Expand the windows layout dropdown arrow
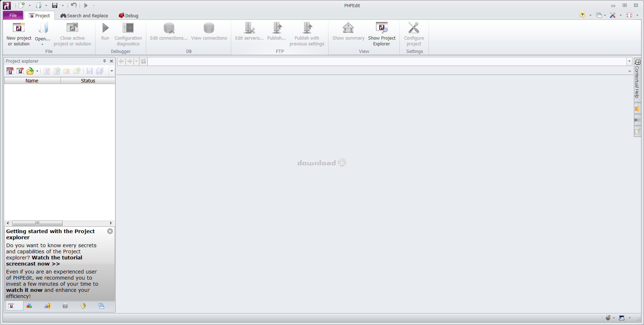This screenshot has height=325, width=644. point(605,15)
